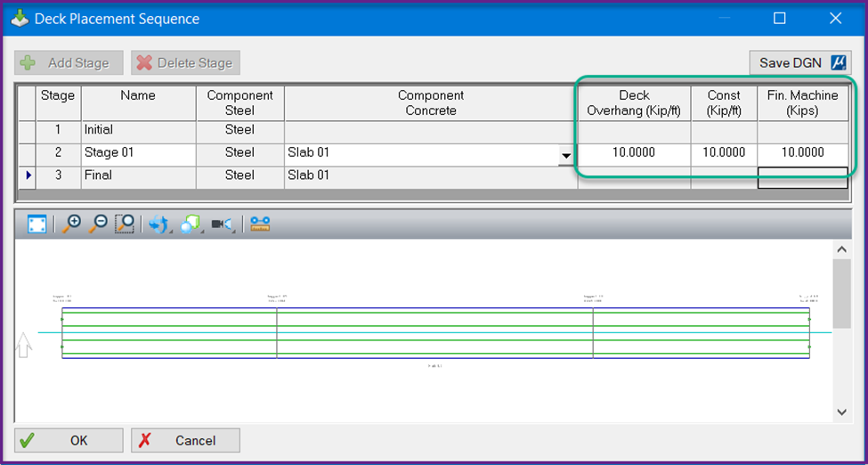Click the camera view icon

coord(222,224)
